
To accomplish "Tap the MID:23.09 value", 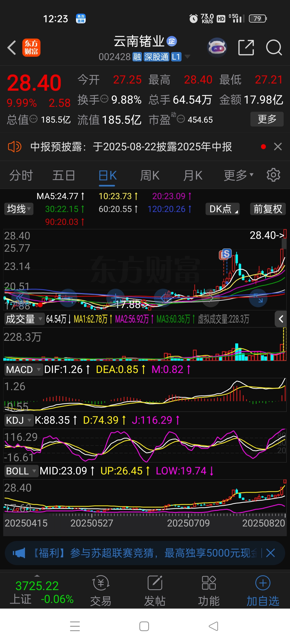I will tap(67, 471).
